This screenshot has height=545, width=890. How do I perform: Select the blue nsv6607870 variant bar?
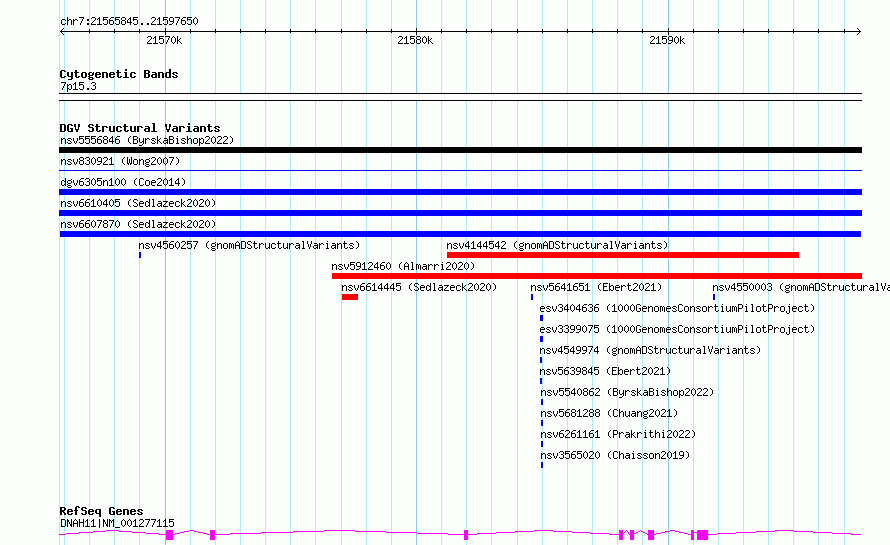460,234
